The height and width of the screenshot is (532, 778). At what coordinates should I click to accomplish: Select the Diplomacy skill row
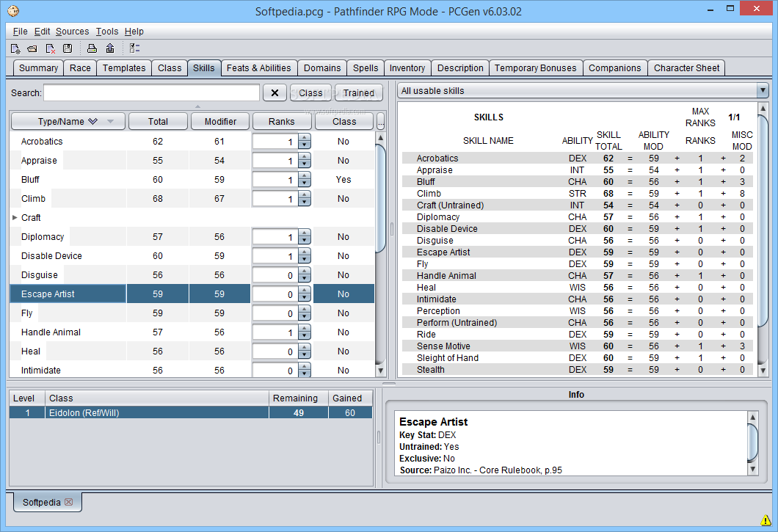192,237
